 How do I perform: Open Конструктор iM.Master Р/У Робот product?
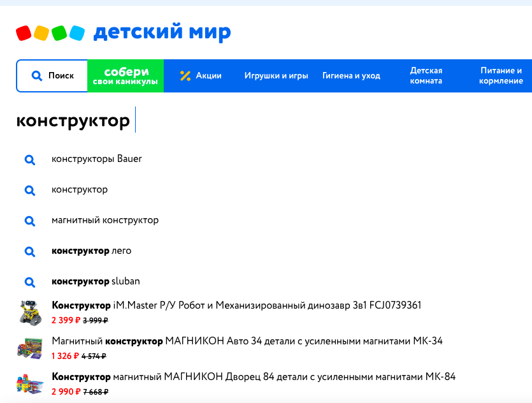click(236, 305)
